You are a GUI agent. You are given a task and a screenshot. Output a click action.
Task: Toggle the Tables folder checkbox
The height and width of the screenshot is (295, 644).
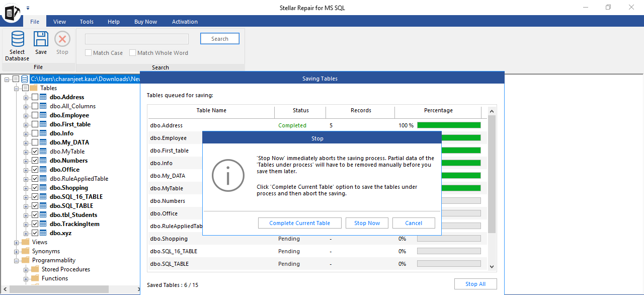coord(25,88)
